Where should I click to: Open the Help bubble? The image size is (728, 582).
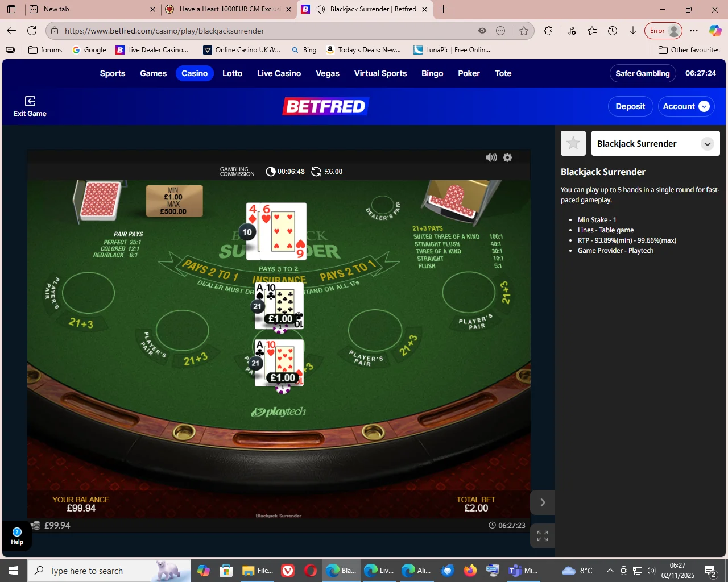tap(17, 536)
